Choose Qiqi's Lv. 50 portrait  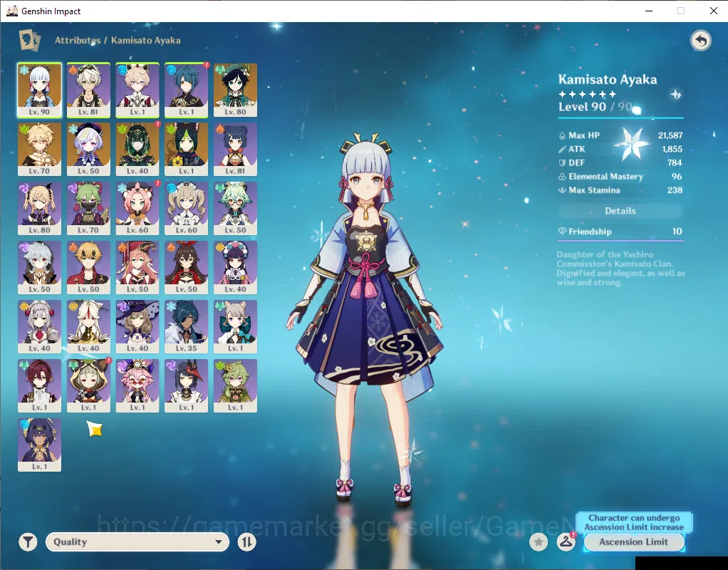[x=88, y=149]
